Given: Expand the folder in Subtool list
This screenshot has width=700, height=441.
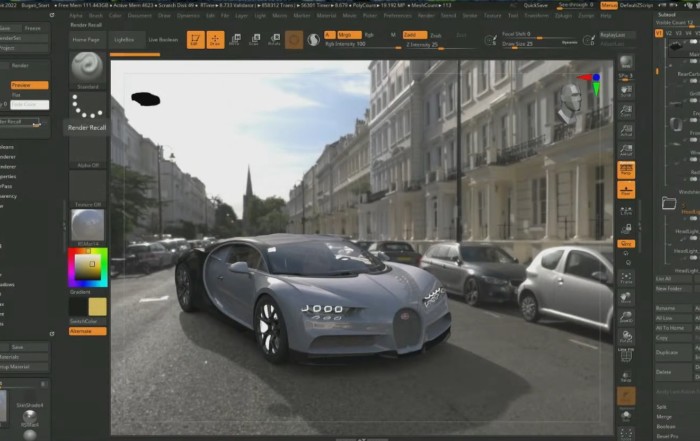Looking at the screenshot, I should 669,203.
